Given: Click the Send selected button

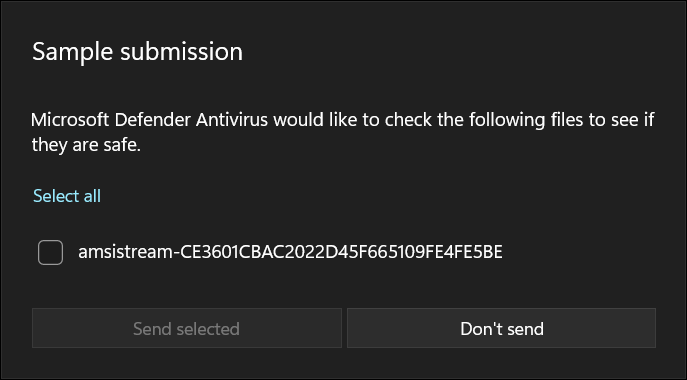Looking at the screenshot, I should click(187, 328).
